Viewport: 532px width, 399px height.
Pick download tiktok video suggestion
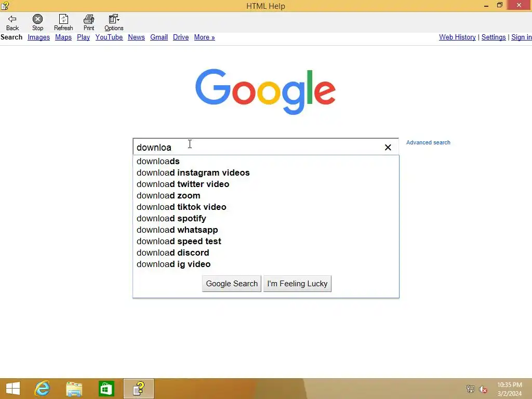[x=266, y=207]
